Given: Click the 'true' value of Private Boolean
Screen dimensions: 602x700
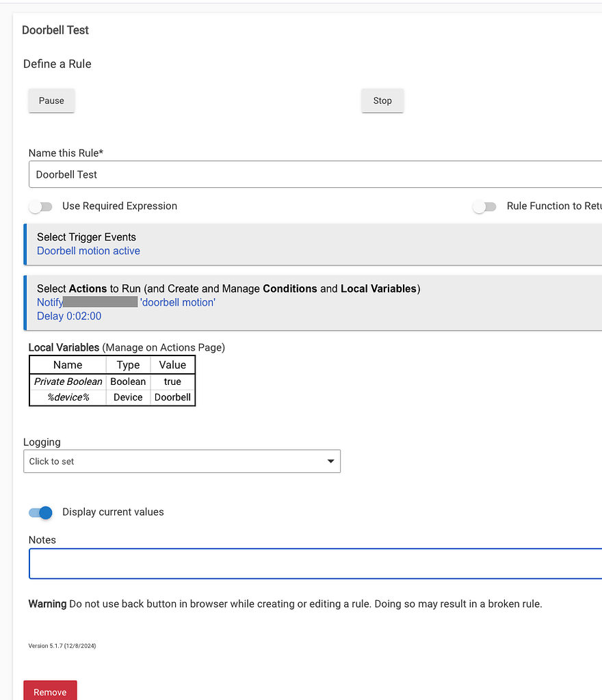Looking at the screenshot, I should 172,381.
